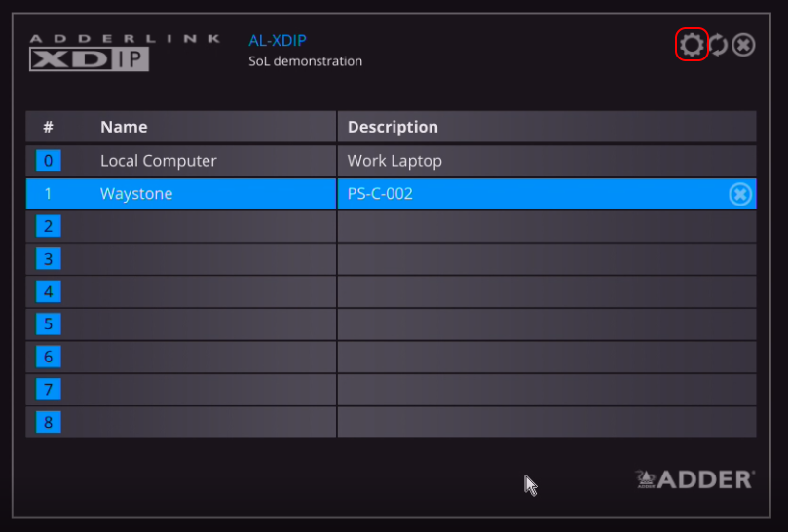Open the settings gear icon
Viewport: 788px width, 532px height.
[692, 45]
